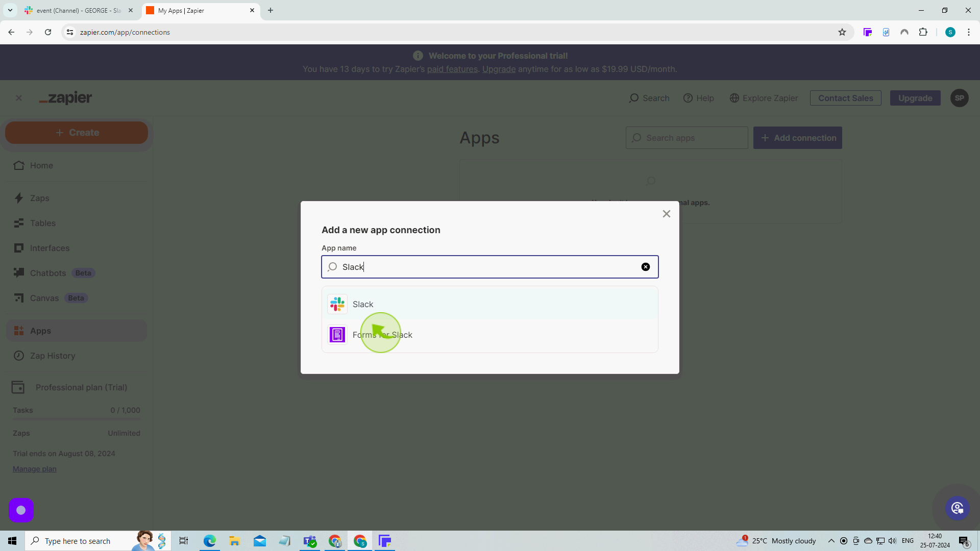980x551 pixels.
Task: Click the address bar URL
Action: (x=125, y=32)
